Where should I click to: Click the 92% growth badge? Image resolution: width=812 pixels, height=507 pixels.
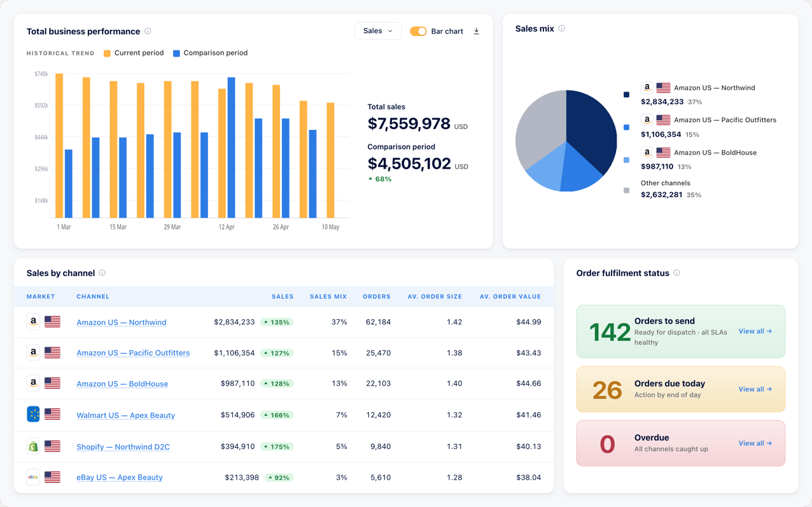279,478
